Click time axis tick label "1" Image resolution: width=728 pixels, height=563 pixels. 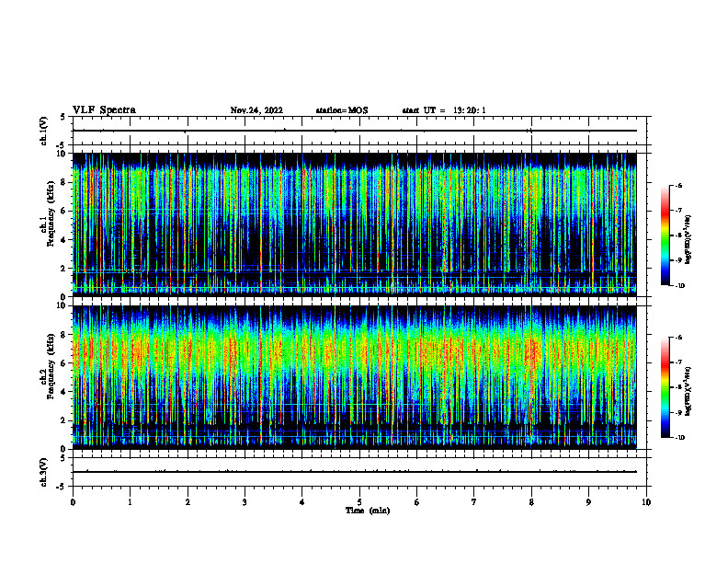tap(130, 502)
